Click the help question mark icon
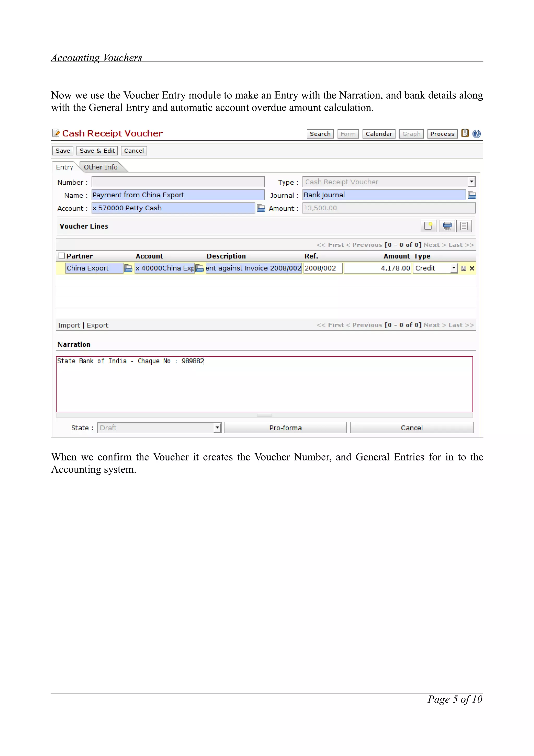 click(x=476, y=134)
